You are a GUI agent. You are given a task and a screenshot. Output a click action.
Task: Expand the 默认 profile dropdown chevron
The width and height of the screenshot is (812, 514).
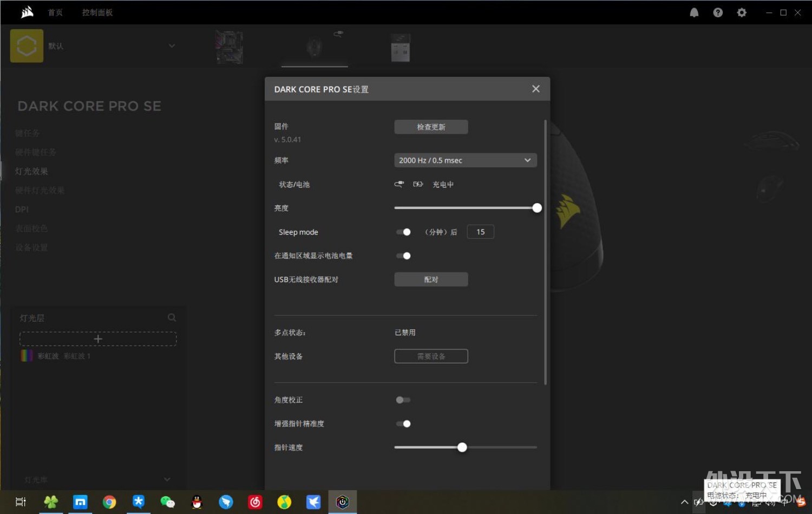pyautogui.click(x=172, y=46)
